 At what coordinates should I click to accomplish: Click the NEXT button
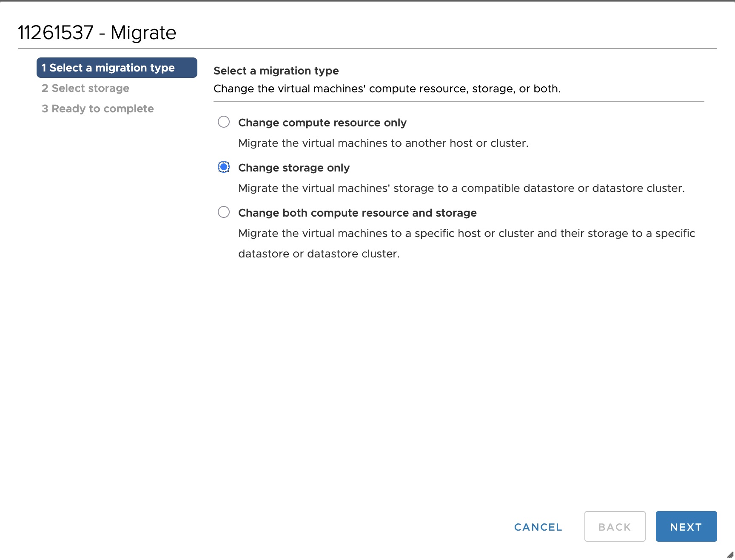tap(686, 526)
